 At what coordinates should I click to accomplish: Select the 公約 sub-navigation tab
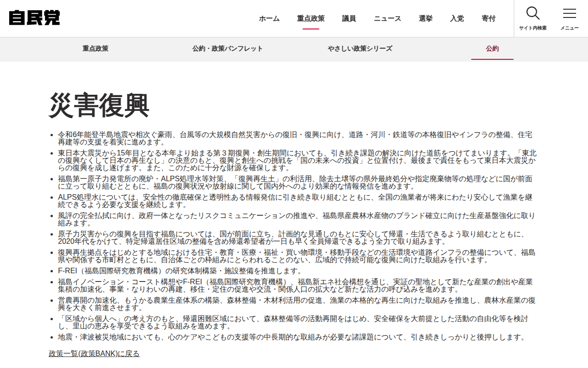coord(492,49)
